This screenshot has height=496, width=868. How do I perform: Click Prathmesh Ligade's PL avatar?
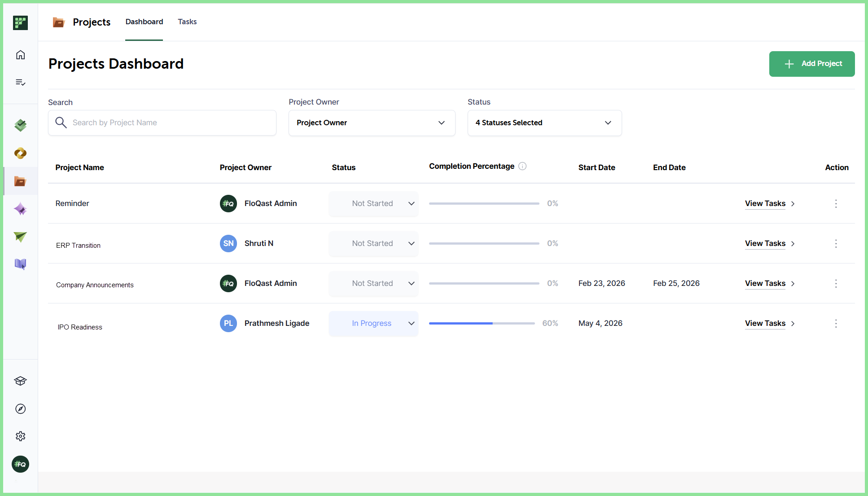228,323
